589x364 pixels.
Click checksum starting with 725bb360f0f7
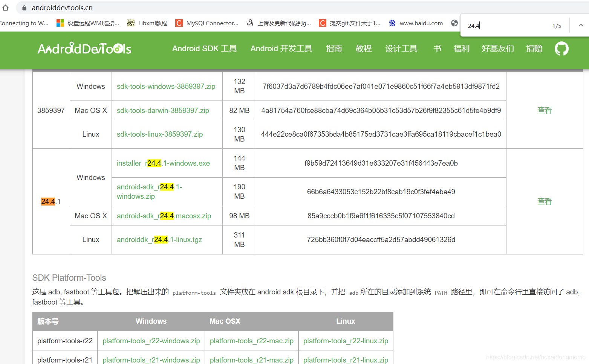[x=381, y=239]
